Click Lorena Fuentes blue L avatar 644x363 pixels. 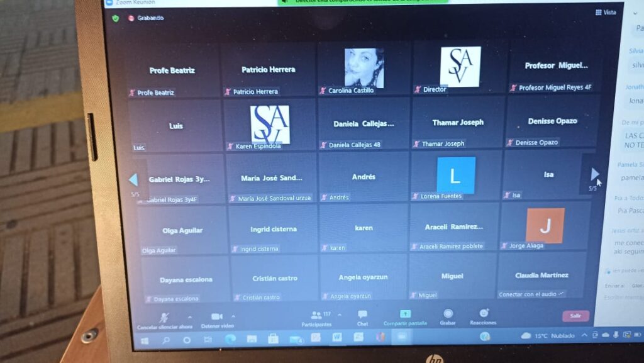[456, 176]
